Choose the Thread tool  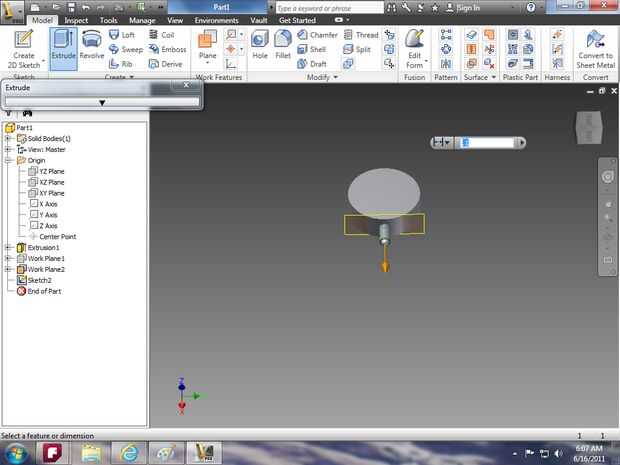coord(361,35)
